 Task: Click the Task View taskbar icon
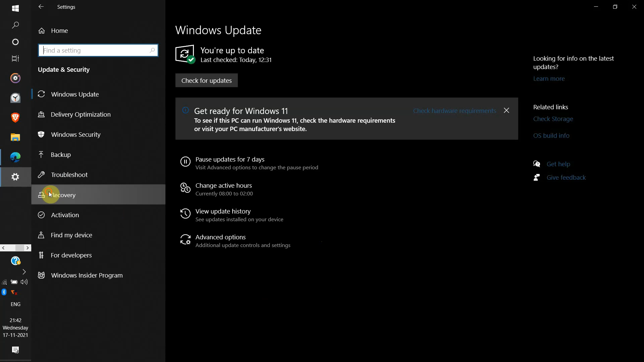click(15, 59)
